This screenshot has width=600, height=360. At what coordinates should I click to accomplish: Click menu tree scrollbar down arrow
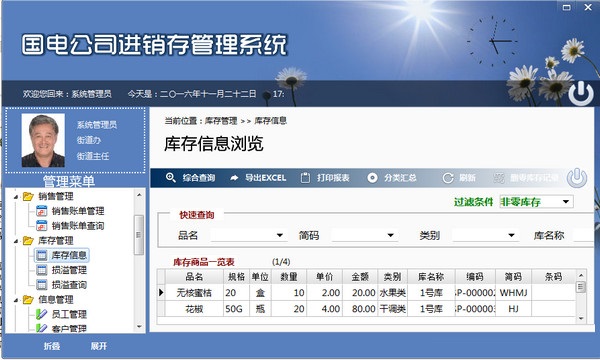point(139,327)
